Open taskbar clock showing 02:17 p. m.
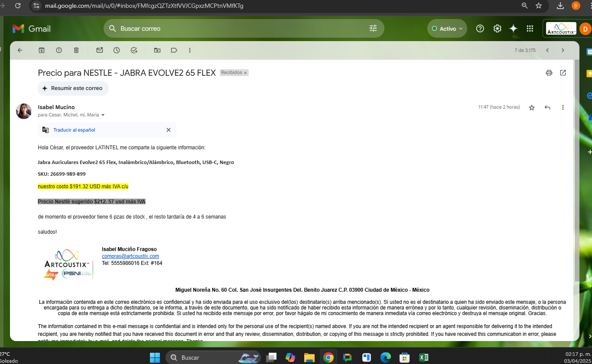Screen dimensions: 592x364 tap(578, 358)
